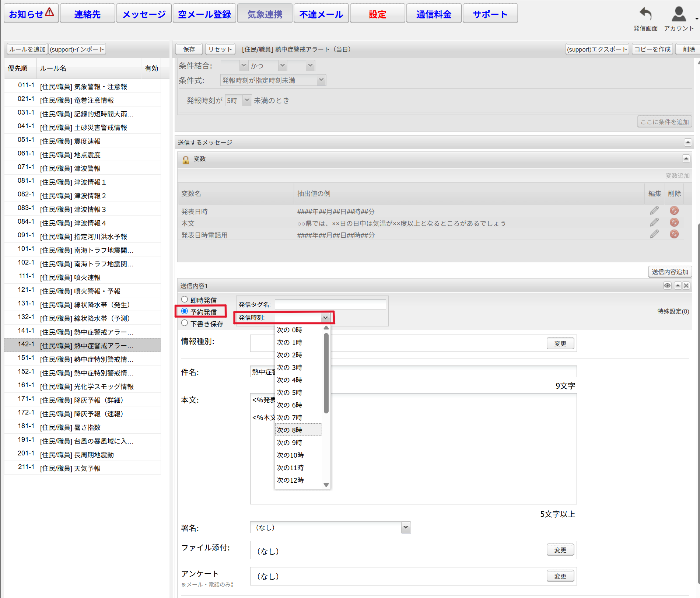
Task: Select 下書き保存 radio button
Action: click(185, 323)
